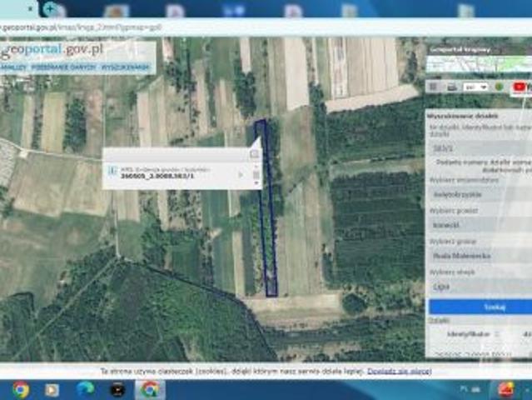Open the wojewodztwo dropdown (swietokrzyskie)
Image resolution: width=532 pixels, height=400 pixels.
[x=480, y=194]
